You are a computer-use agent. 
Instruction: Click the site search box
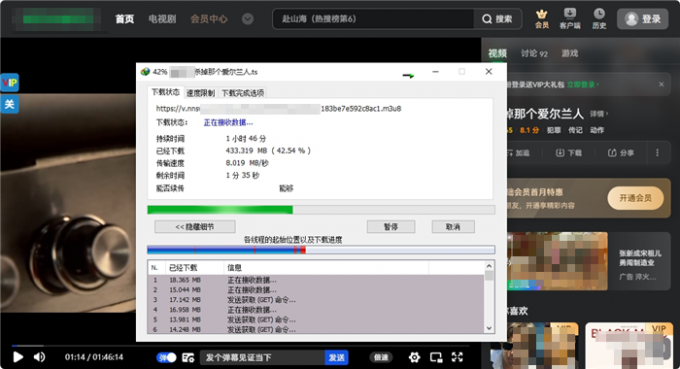click(x=373, y=19)
